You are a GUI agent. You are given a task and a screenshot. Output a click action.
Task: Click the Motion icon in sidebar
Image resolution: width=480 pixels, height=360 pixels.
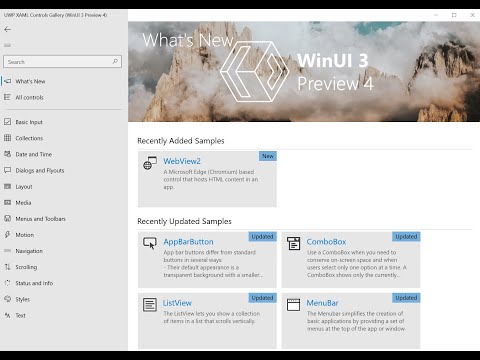coord(7,234)
